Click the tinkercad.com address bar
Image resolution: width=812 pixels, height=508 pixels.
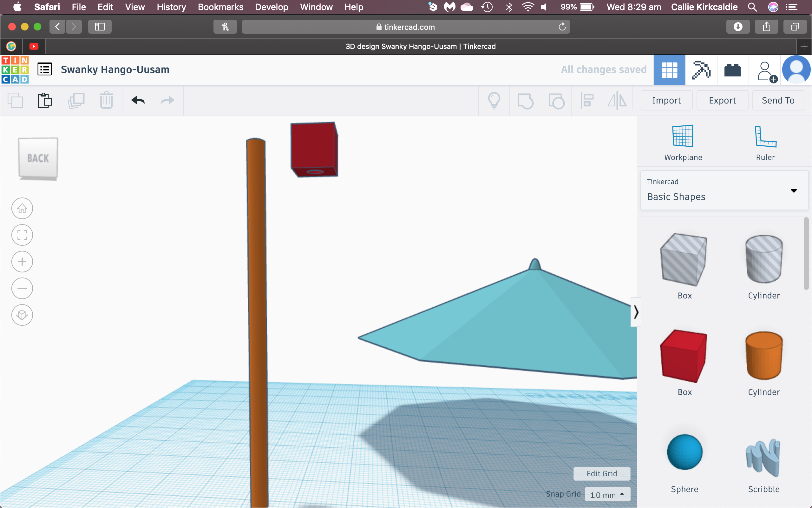coord(405,27)
